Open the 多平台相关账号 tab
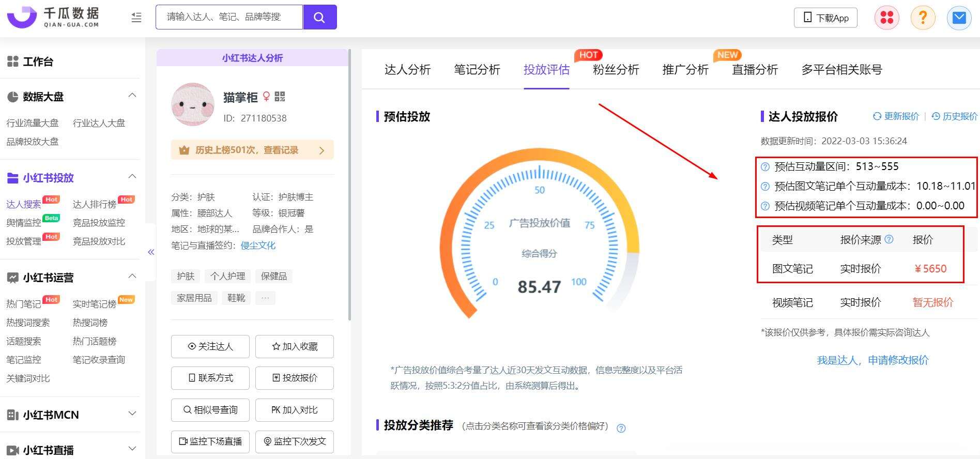 (x=841, y=70)
